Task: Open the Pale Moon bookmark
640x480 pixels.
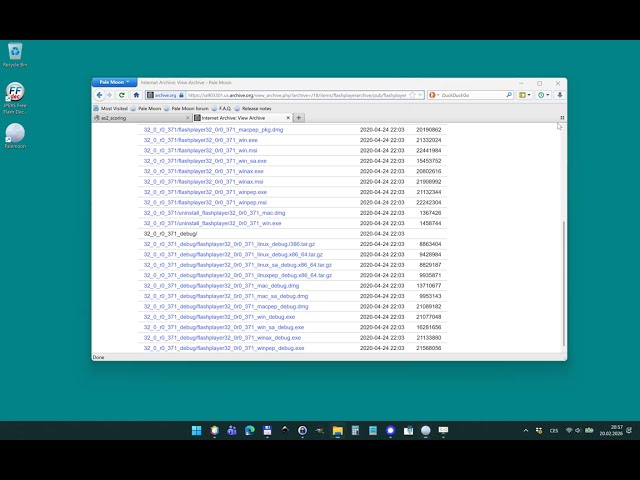Action: tap(145, 109)
